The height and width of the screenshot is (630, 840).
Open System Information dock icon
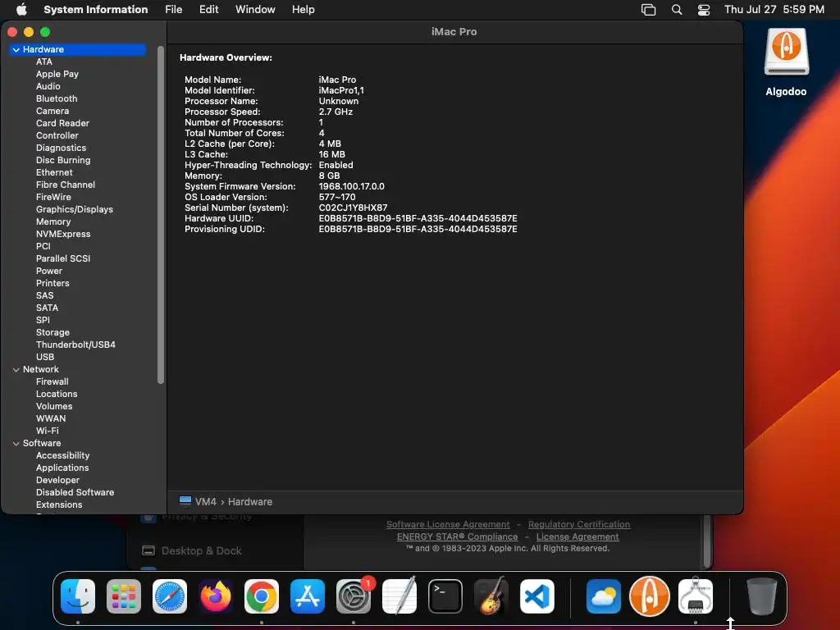[x=696, y=596]
